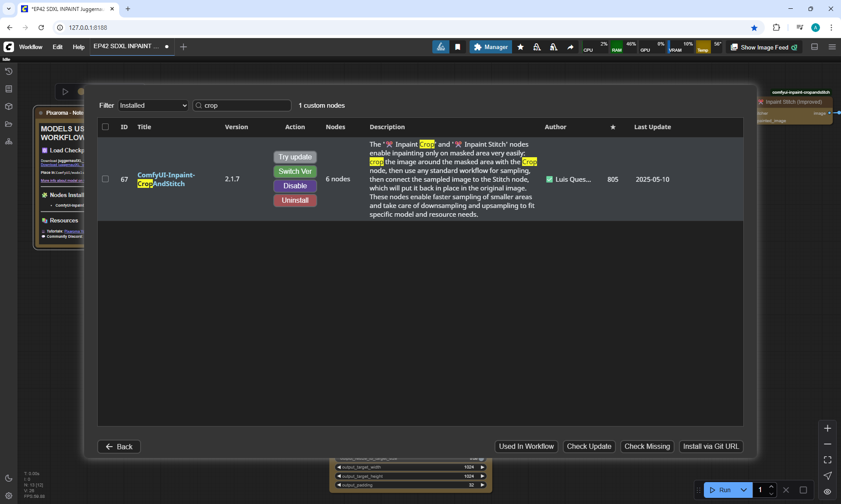Toggle dark theme moon icon
This screenshot has height=504, width=841.
[9, 478]
